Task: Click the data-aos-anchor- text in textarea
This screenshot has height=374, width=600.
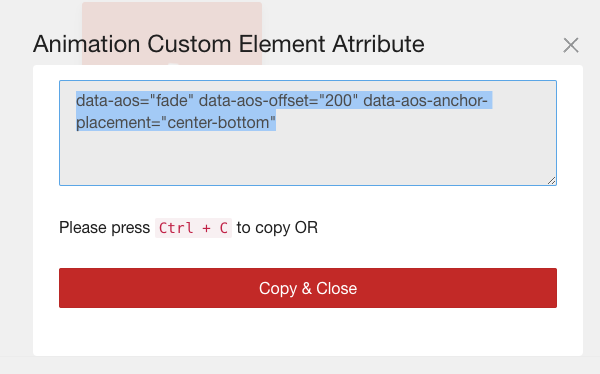Action: coord(426,101)
